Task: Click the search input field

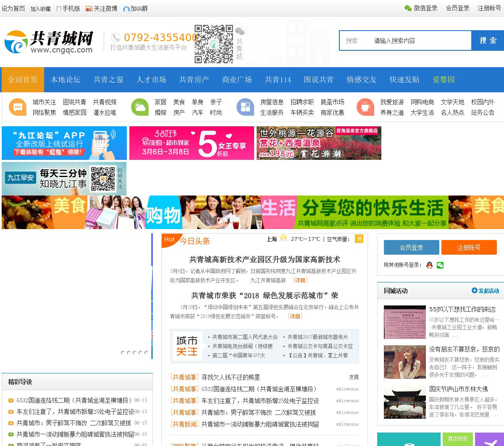Action: 420,41
